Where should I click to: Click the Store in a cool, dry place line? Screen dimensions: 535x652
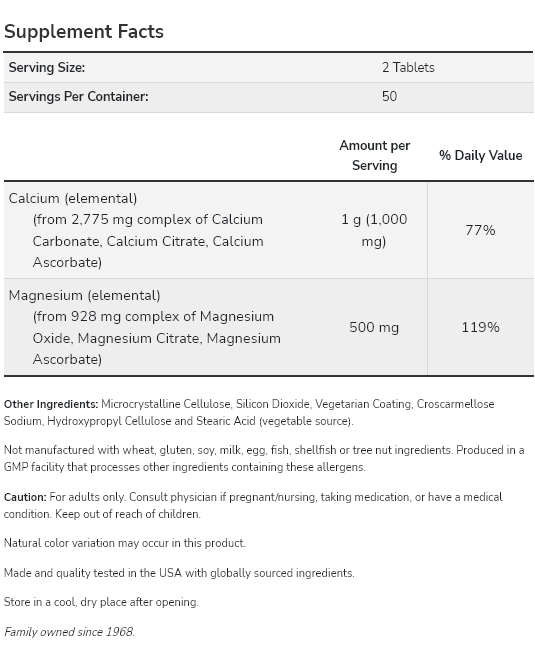(101, 603)
